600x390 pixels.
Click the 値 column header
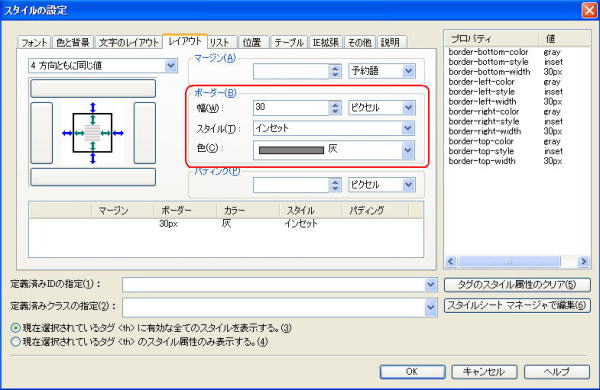coord(564,39)
